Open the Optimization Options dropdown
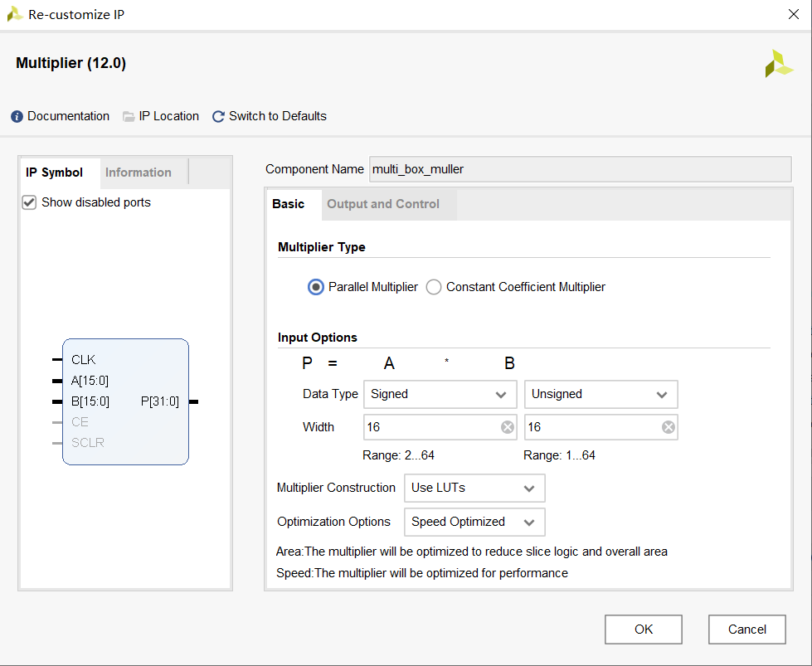812x666 pixels. click(x=474, y=522)
